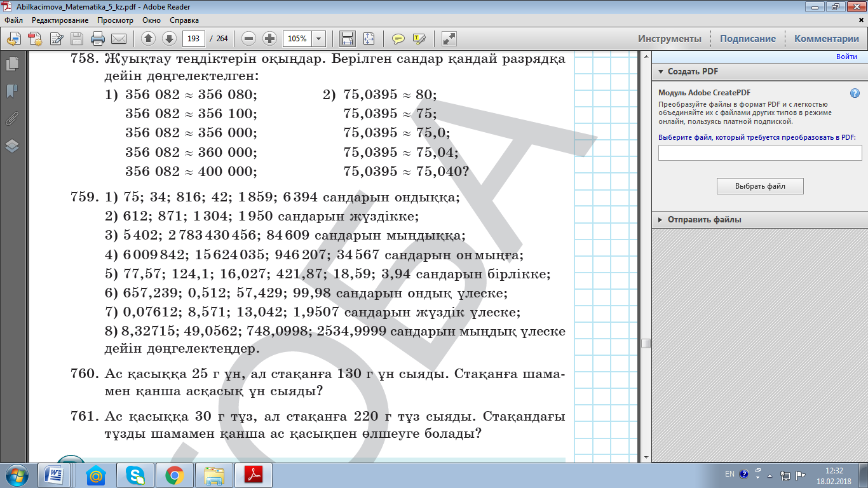Open the EN input language selector
This screenshot has height=488, width=868.
(x=729, y=474)
